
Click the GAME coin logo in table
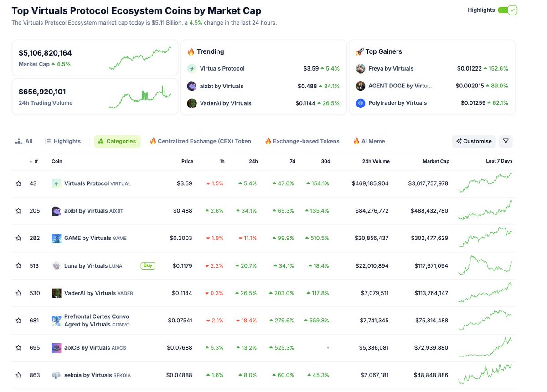click(56, 238)
